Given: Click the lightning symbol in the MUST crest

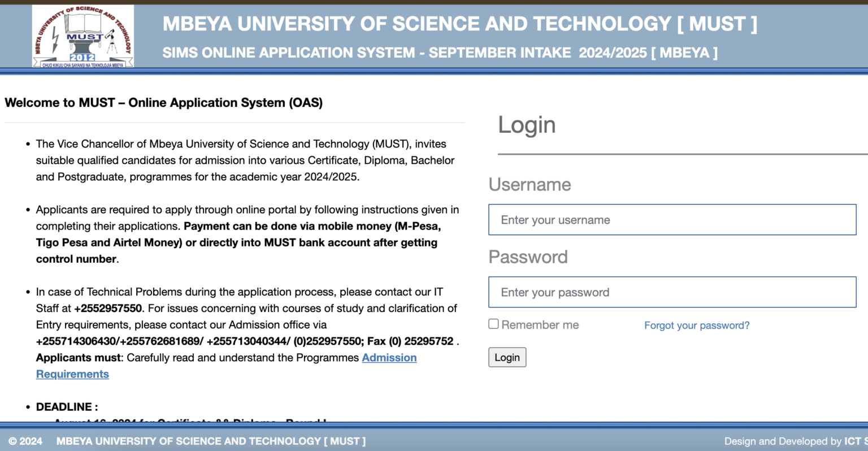Looking at the screenshot, I should [55, 40].
